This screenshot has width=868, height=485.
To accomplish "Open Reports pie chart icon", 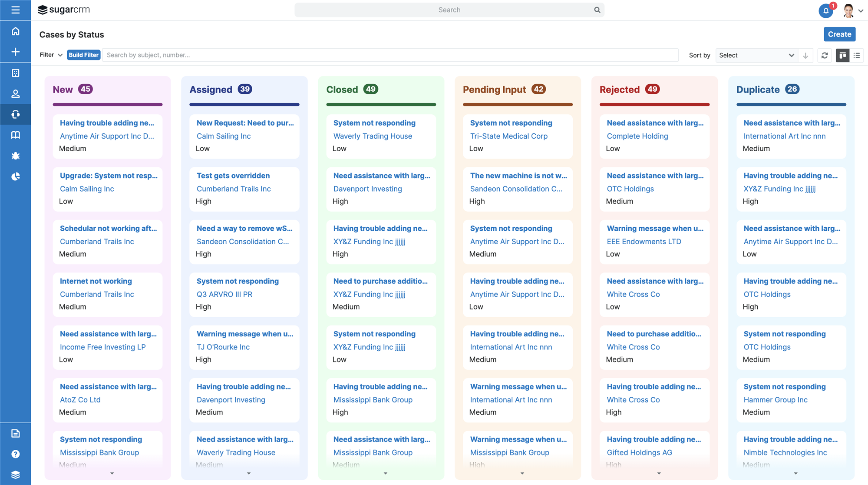I will click(15, 176).
